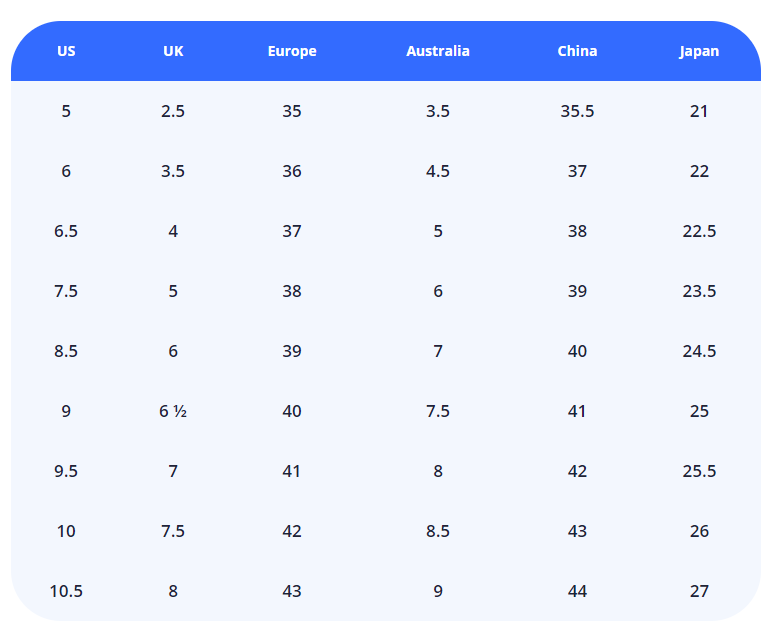Select Australia size 4.5 cell
Image resolution: width=783 pixels, height=621 pixels.
[x=438, y=171]
